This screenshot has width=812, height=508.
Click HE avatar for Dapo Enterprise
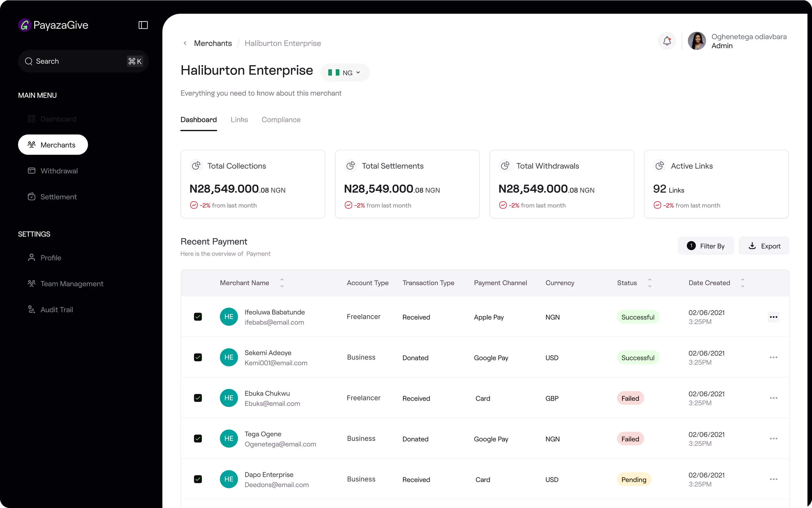tap(229, 480)
